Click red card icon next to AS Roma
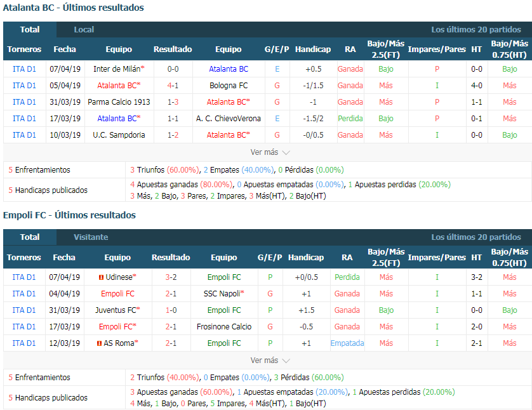The height and width of the screenshot is (410, 532). pos(100,343)
